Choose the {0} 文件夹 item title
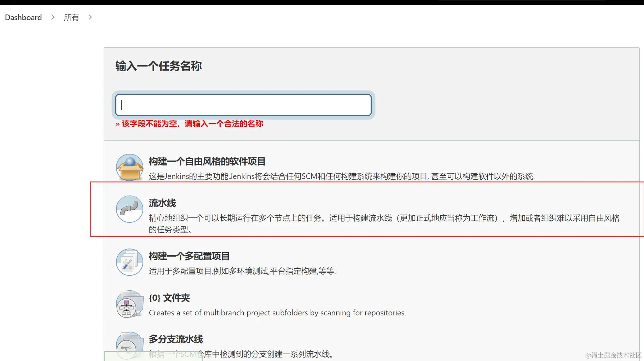 [x=169, y=298]
